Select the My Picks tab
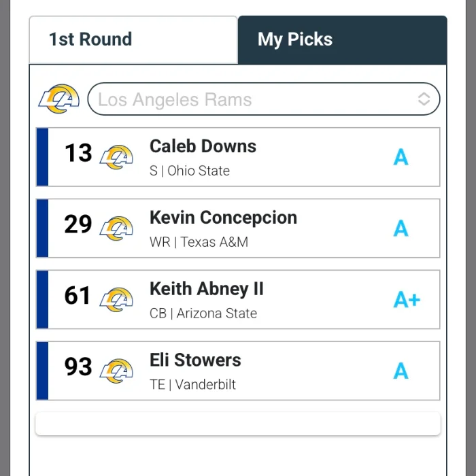The width and height of the screenshot is (476, 476). [x=342, y=39]
